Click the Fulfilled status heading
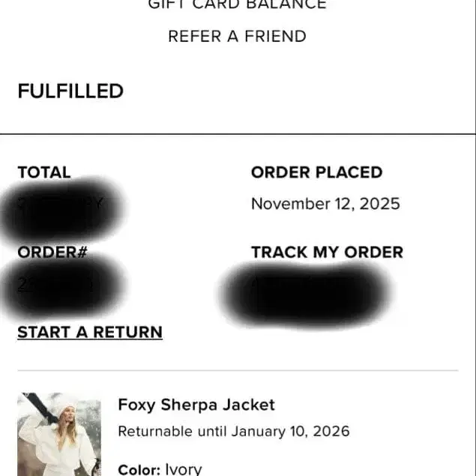 [x=70, y=91]
